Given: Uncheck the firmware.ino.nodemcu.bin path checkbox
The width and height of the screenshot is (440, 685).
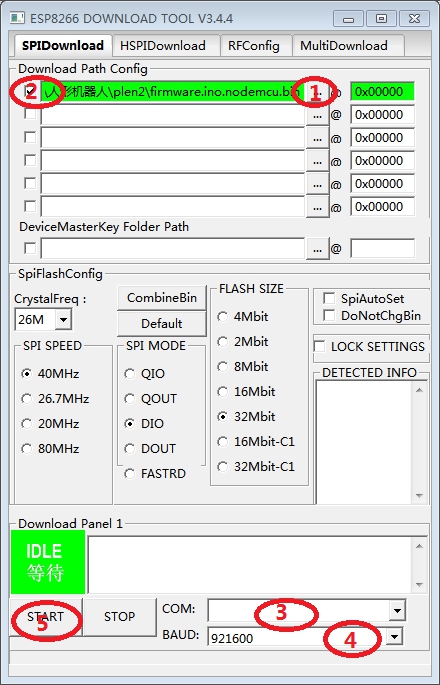Looking at the screenshot, I should [30, 91].
